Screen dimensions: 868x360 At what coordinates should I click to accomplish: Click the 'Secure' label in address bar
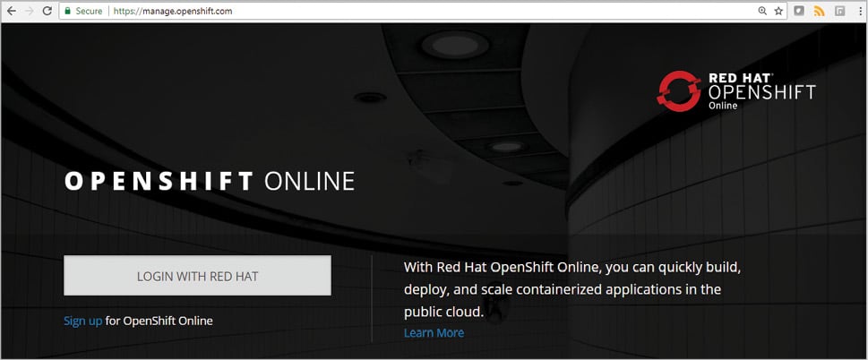(89, 11)
